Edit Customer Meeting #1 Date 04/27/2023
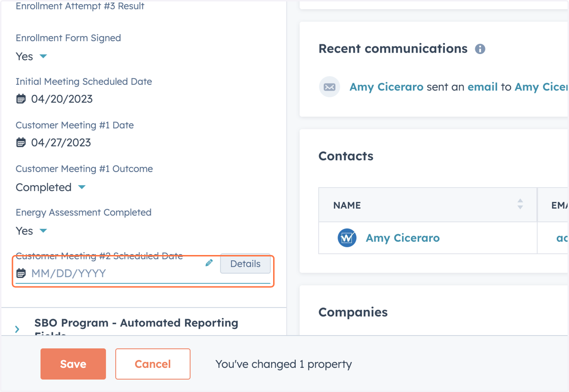 pos(61,143)
